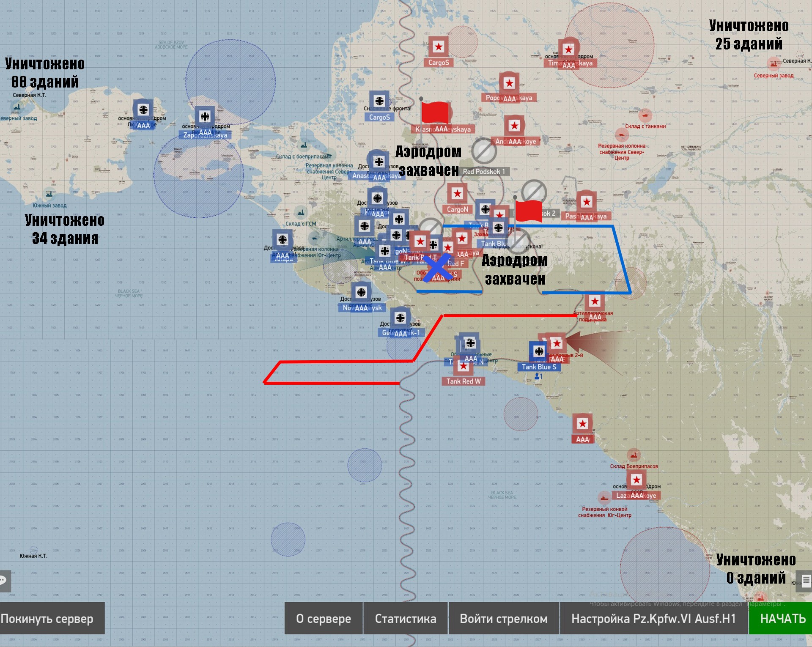Open the О сервере tab
This screenshot has height=647, width=812.
coord(324,619)
